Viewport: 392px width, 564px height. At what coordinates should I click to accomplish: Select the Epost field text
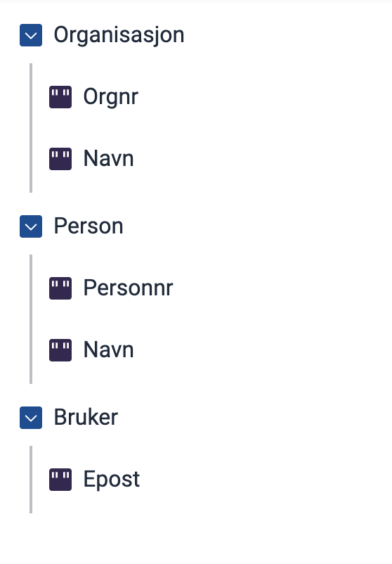[x=112, y=480]
